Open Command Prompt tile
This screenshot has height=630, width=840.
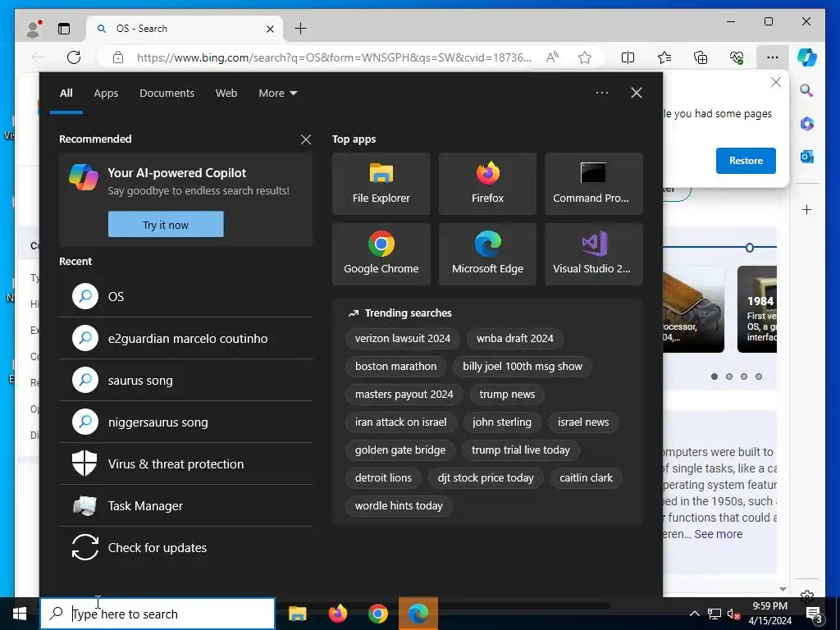pos(594,184)
